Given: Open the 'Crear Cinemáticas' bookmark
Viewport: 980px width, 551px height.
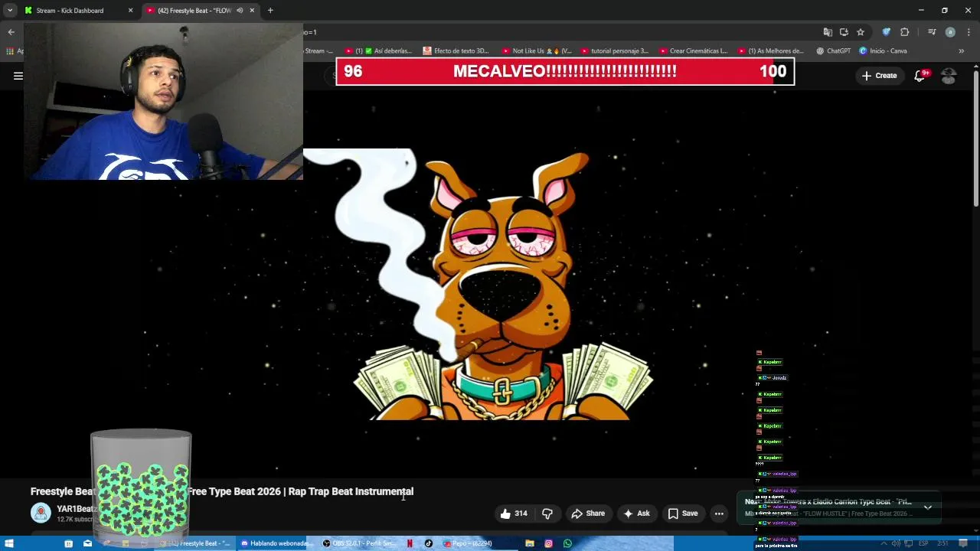Looking at the screenshot, I should pos(694,51).
